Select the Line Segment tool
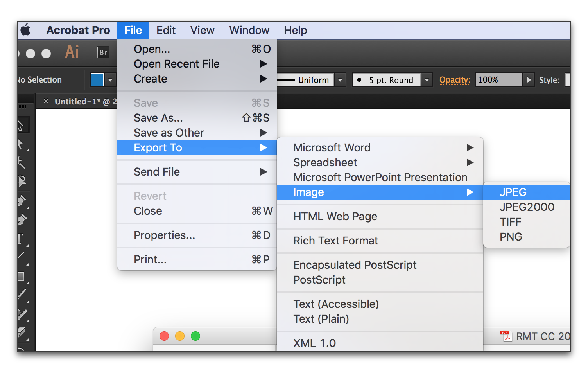Viewport: 588px width, 372px height. coord(21,256)
